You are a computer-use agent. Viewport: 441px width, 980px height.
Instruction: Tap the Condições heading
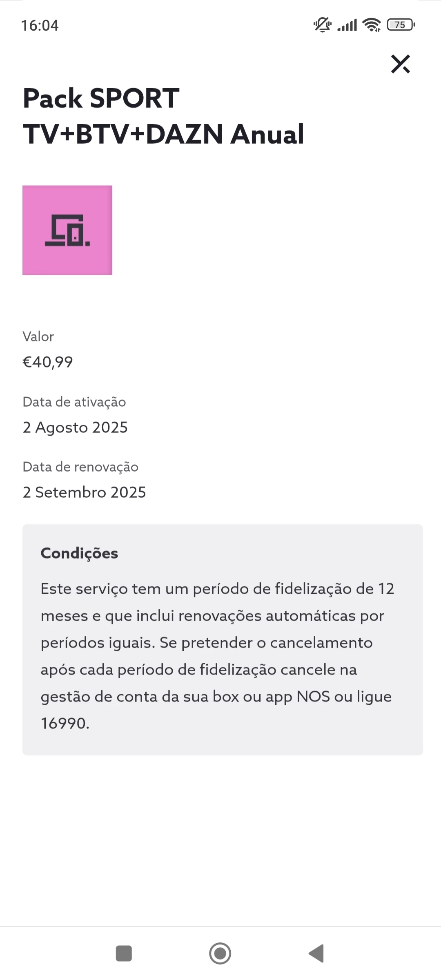[x=79, y=553]
